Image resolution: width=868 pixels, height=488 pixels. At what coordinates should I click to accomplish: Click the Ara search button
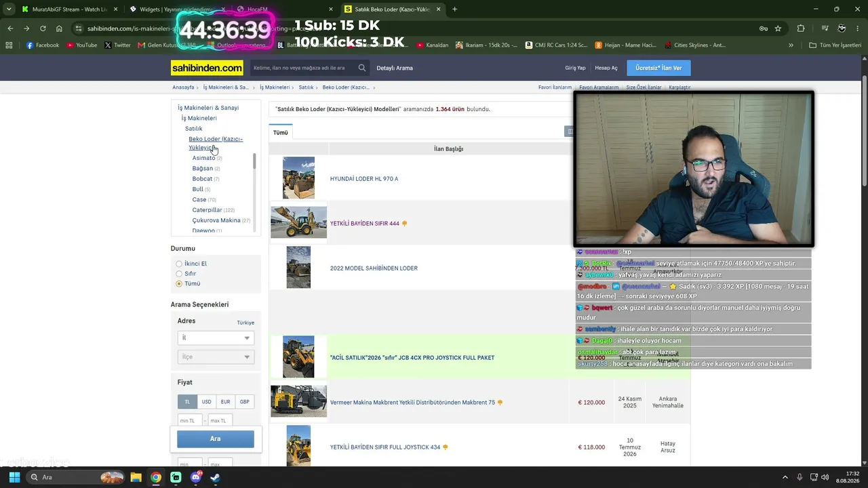(x=216, y=439)
